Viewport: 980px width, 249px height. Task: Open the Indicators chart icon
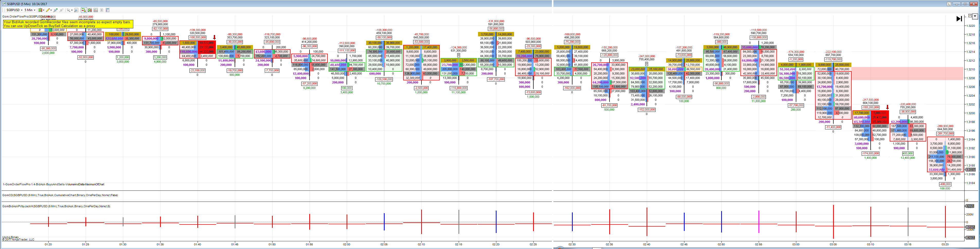click(x=96, y=10)
